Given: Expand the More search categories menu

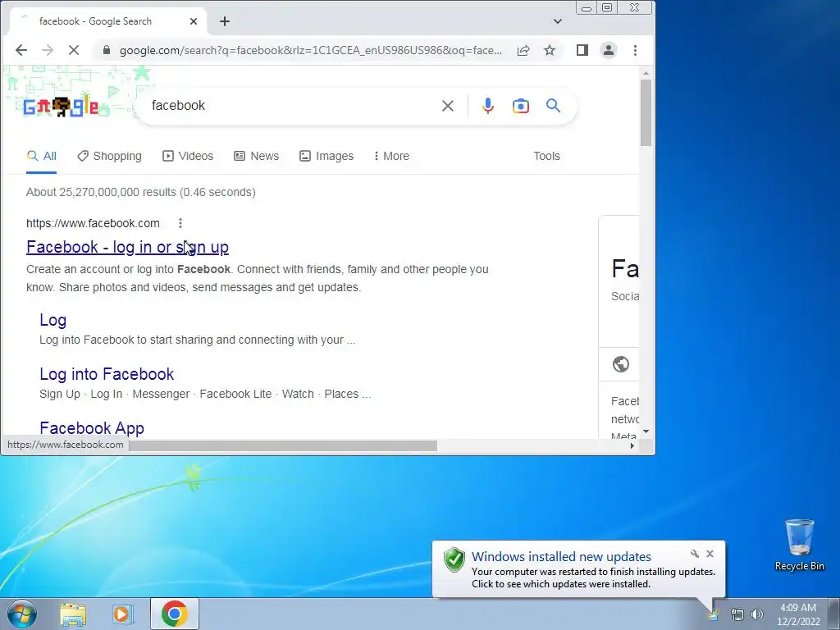Looking at the screenshot, I should (x=391, y=156).
